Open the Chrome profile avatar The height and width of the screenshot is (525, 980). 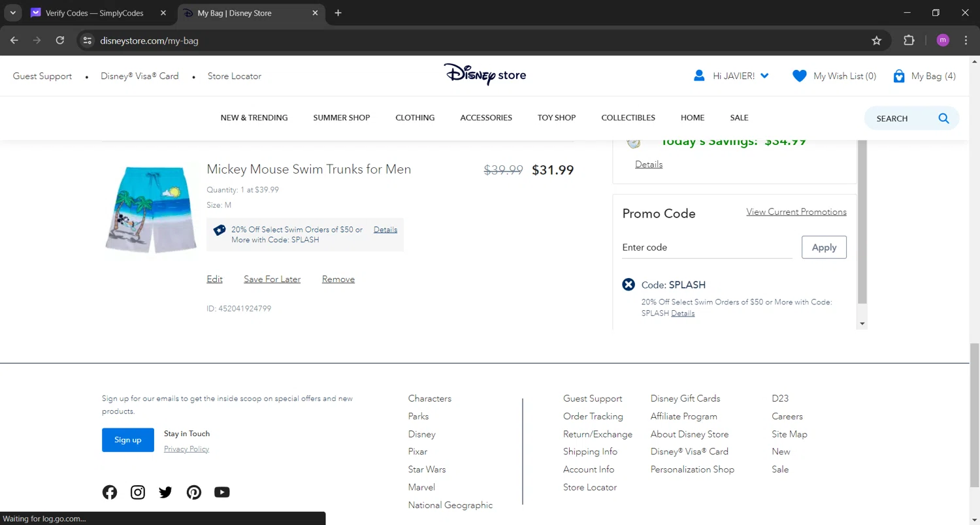tap(943, 40)
